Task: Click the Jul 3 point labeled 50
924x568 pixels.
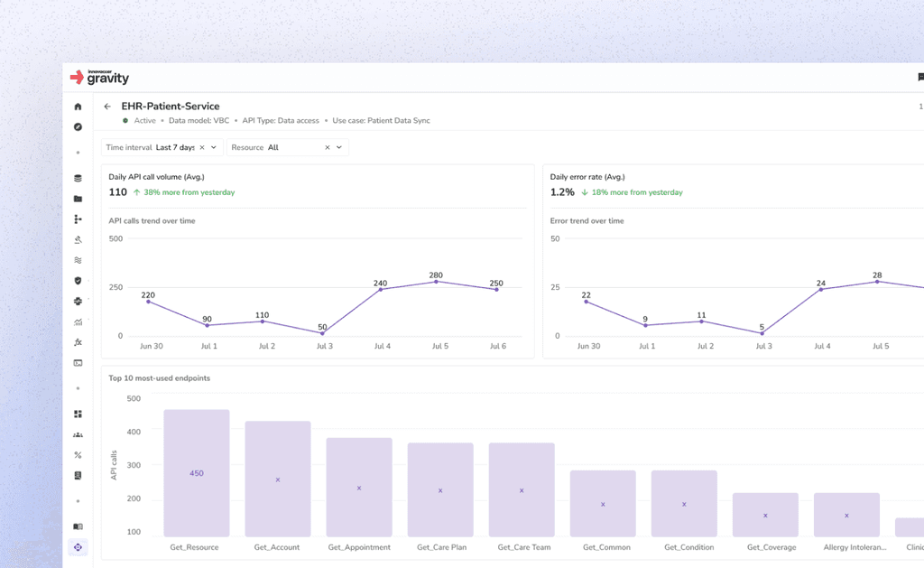Action: [322, 333]
